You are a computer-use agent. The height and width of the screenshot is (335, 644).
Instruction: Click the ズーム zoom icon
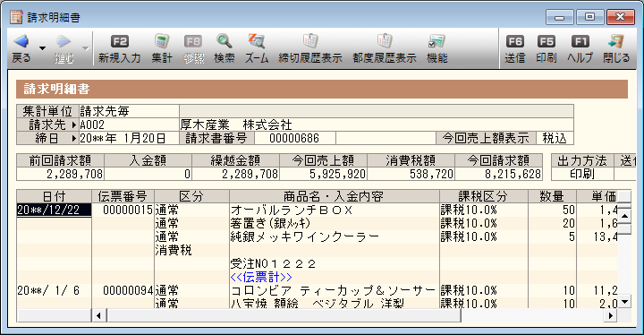tap(257, 41)
